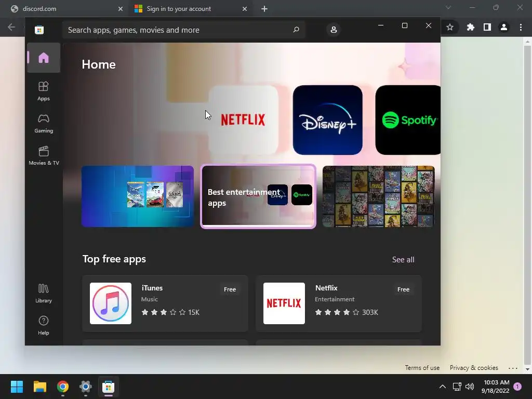This screenshot has height=399, width=532.
Task: Bookmark this page with star icon
Action: click(x=450, y=27)
